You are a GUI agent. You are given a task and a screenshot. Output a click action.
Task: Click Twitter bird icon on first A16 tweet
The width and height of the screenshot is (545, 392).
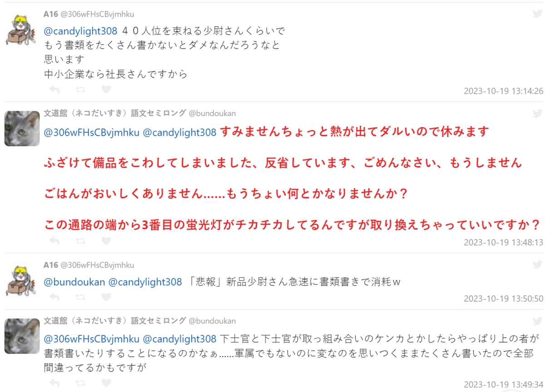click(x=537, y=14)
